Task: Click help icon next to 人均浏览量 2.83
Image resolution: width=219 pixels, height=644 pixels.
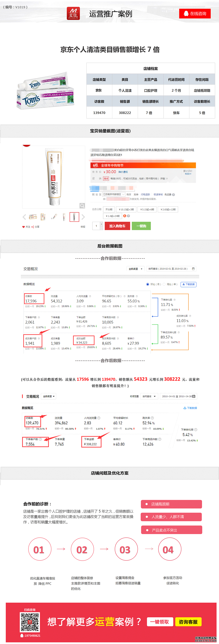Action: [99, 418]
